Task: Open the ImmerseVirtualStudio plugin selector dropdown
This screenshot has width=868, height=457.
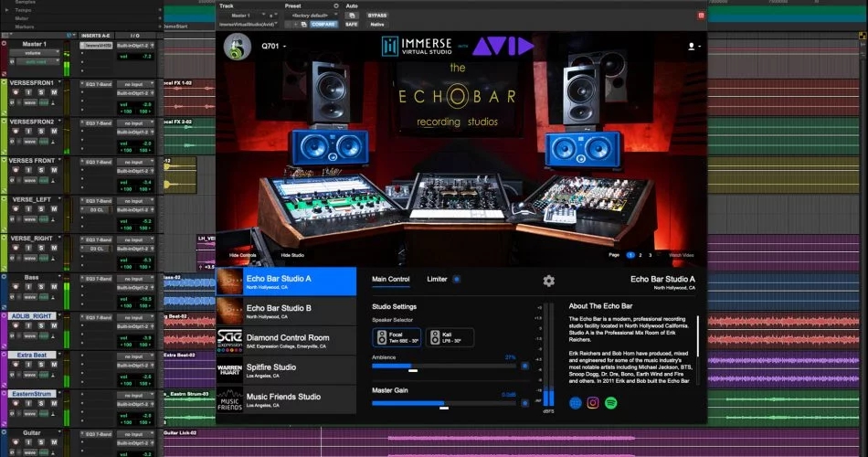Action: (x=249, y=25)
